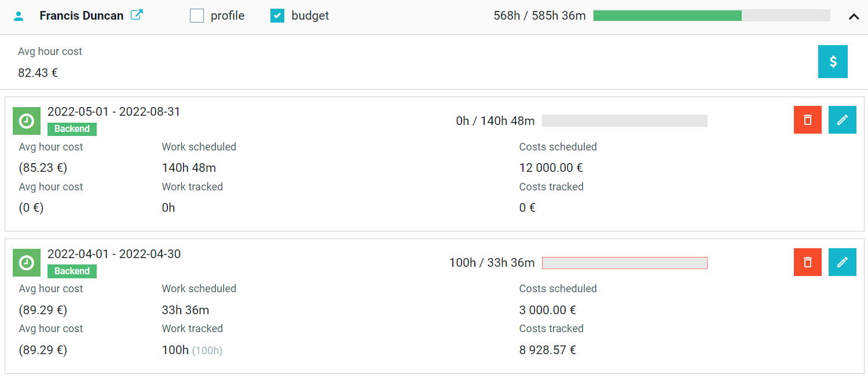Click the red-outlined 100h / 33h 36m bar
This screenshot has width=868, height=379.
(625, 263)
